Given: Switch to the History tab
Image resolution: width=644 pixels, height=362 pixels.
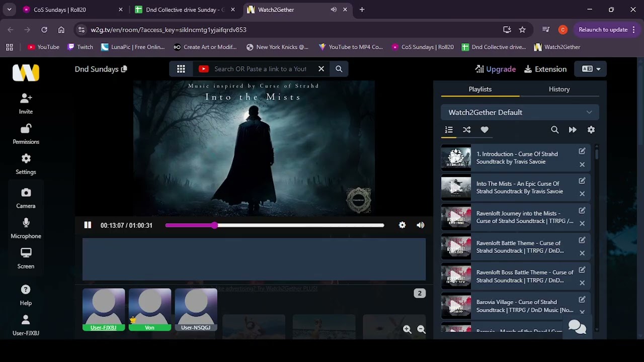Looking at the screenshot, I should click(559, 89).
